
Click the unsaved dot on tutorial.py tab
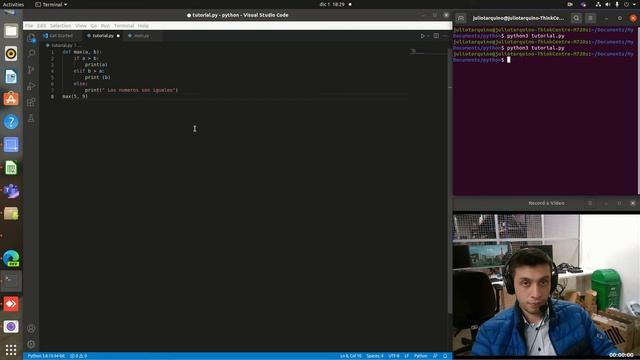click(x=118, y=36)
